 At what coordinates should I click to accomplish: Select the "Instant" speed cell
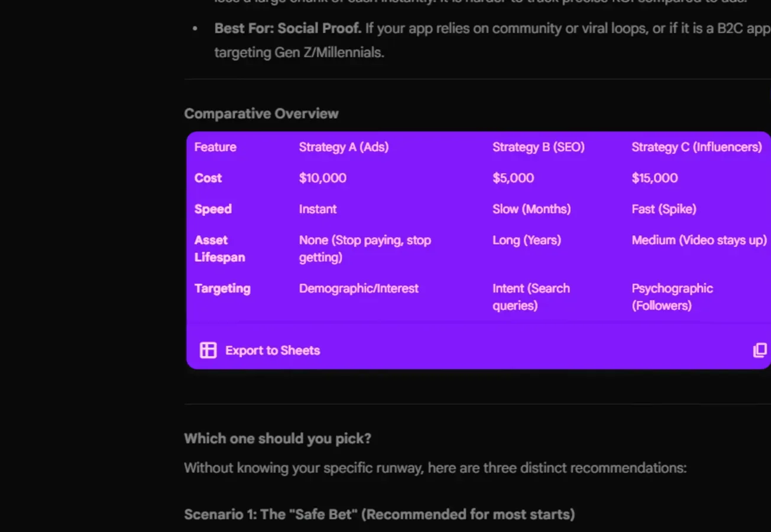[x=318, y=209]
